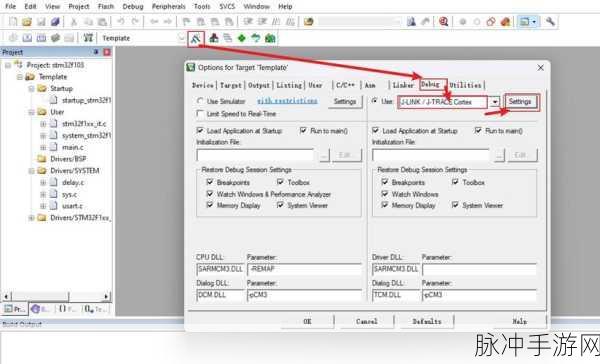Image resolution: width=600 pixels, height=364 pixels.
Task: Click the Find in Files icon
Action: (x=308, y=21)
